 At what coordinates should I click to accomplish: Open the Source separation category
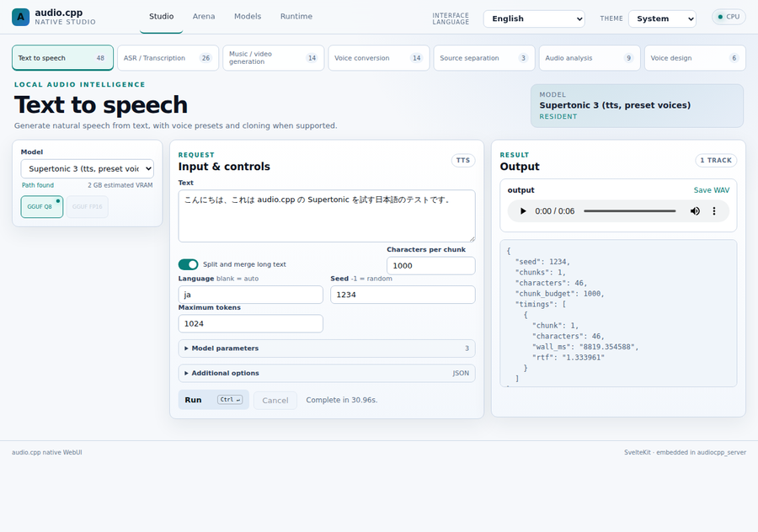click(484, 58)
